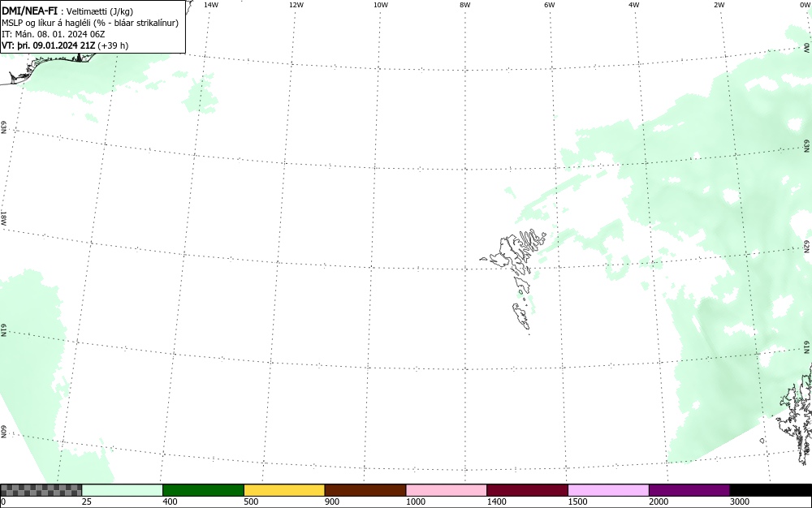Click the 61N latitude label on right edge
Image resolution: width=812 pixels, height=508 pixels.
tap(808, 347)
